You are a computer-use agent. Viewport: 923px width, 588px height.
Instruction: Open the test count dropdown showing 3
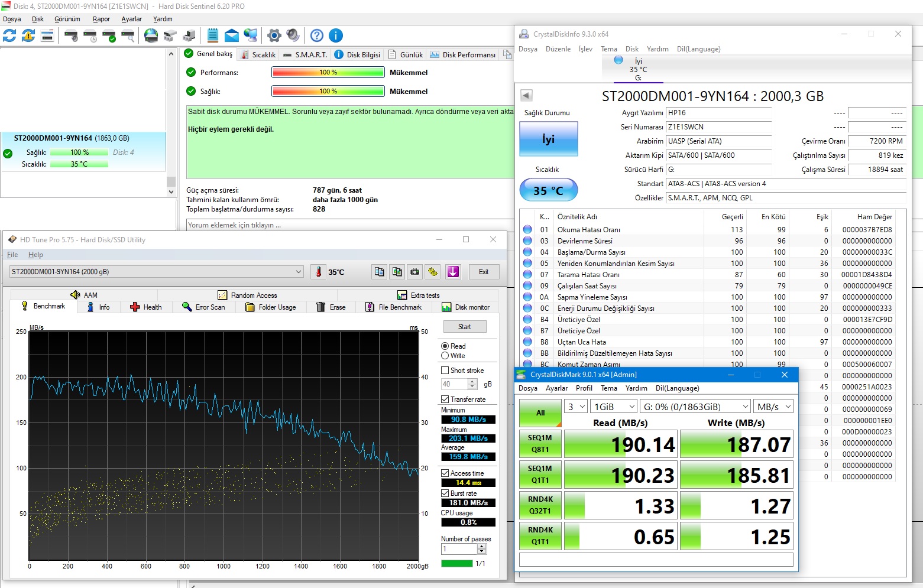(576, 407)
